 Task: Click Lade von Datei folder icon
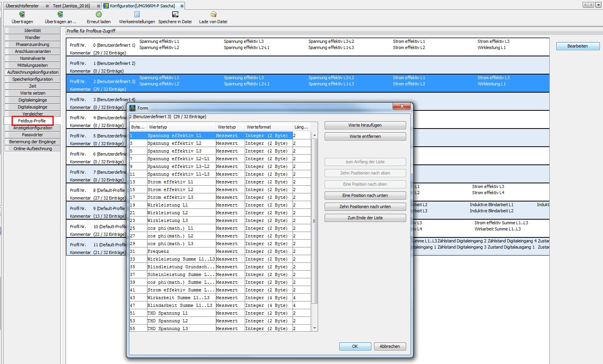point(213,15)
